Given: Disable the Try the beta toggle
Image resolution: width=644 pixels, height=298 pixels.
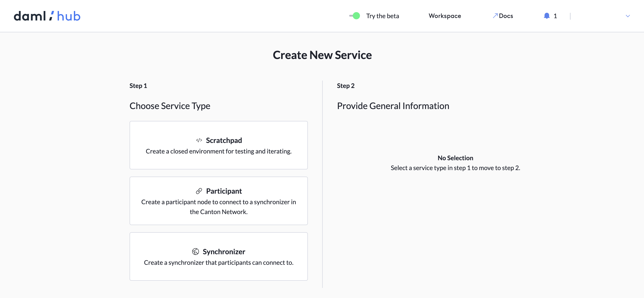Looking at the screenshot, I should tap(354, 16).
